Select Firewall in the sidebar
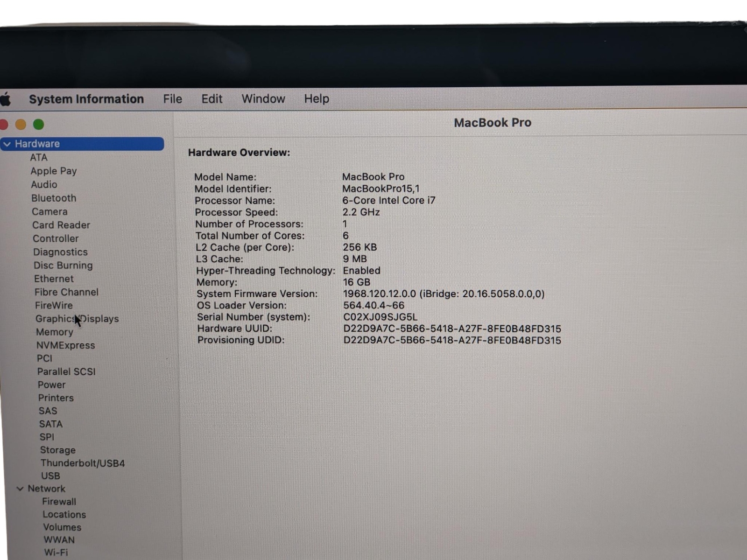Viewport: 747px width, 560px height. click(59, 501)
